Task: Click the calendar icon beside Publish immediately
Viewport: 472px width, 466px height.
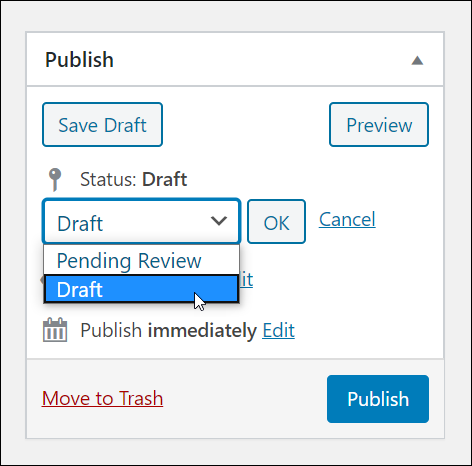Action: coord(55,330)
